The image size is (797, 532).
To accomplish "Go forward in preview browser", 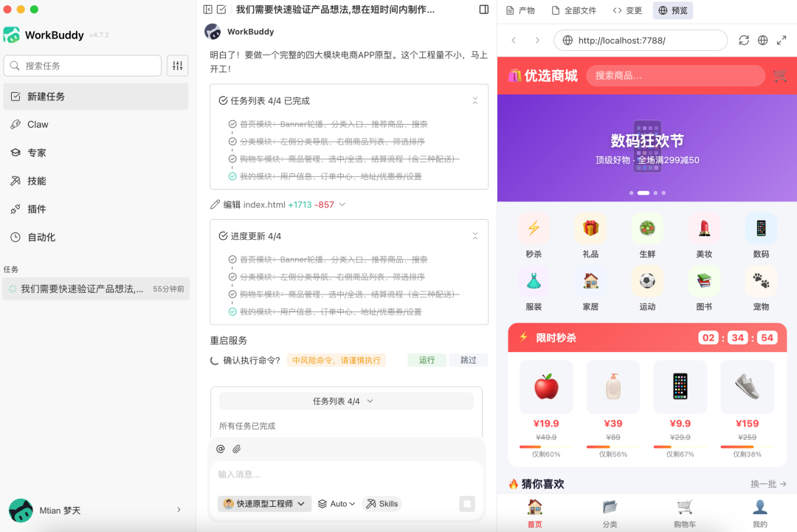I will click(x=537, y=40).
